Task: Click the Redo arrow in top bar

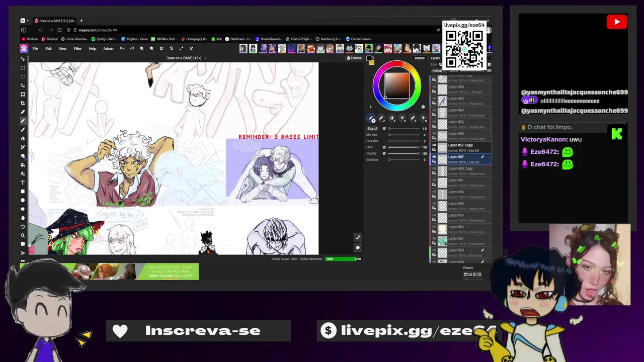Action: (132, 49)
